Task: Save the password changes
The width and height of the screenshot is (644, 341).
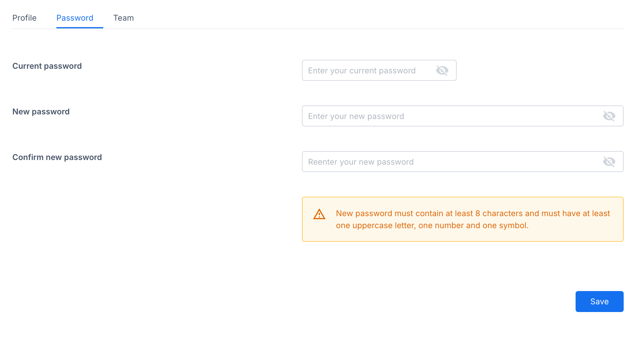Action: 599,302
